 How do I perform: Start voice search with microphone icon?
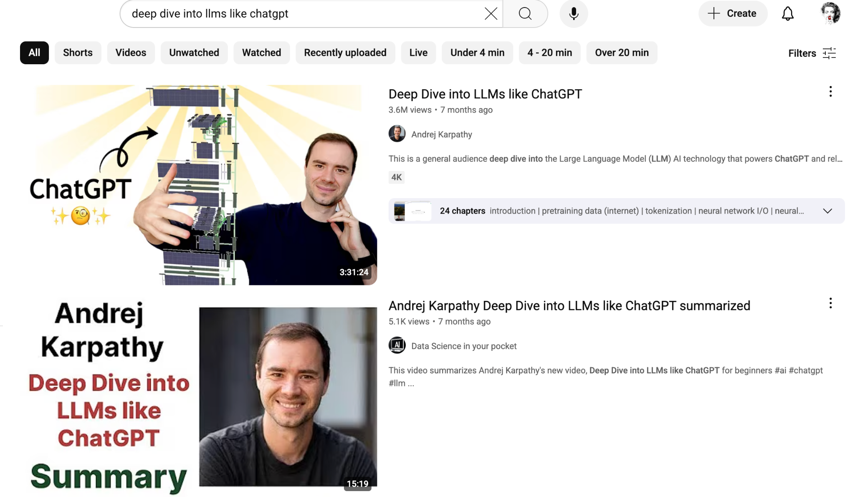pos(574,14)
